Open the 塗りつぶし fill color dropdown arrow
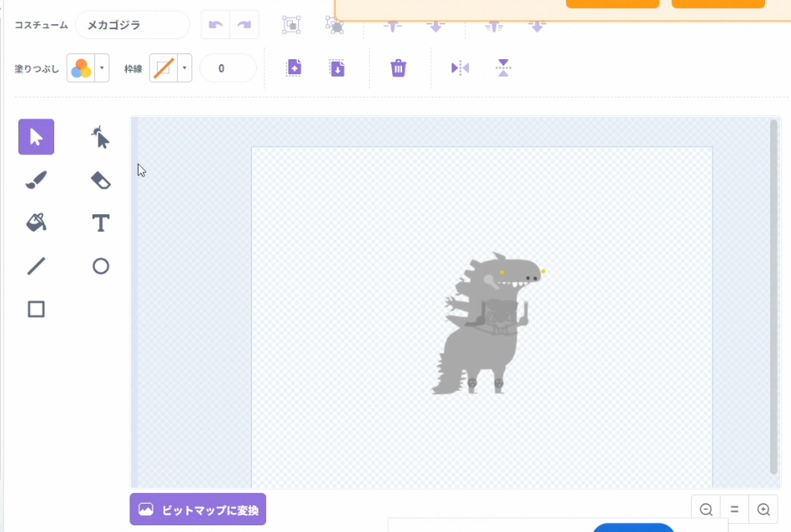Screen dimensions: 791x532 pyautogui.click(x=102, y=68)
